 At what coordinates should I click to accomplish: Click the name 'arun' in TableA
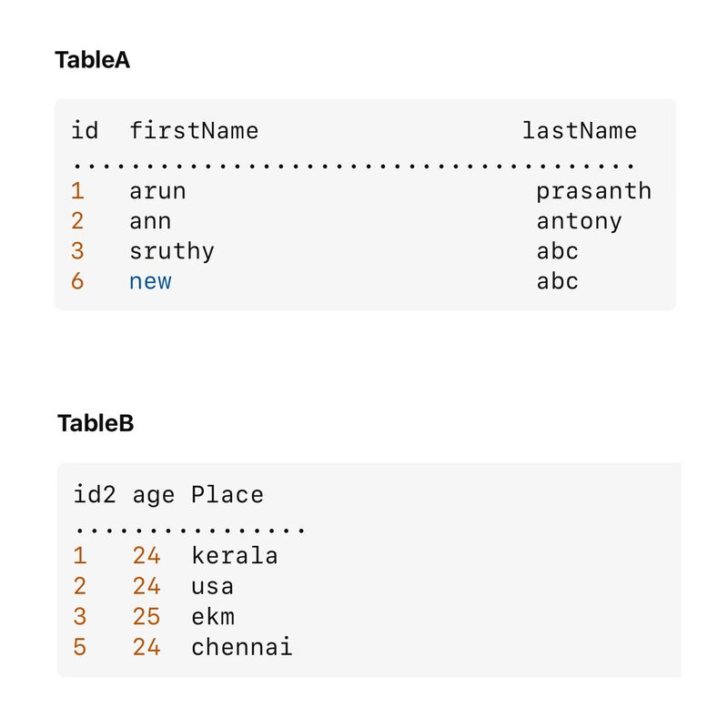coord(157,192)
